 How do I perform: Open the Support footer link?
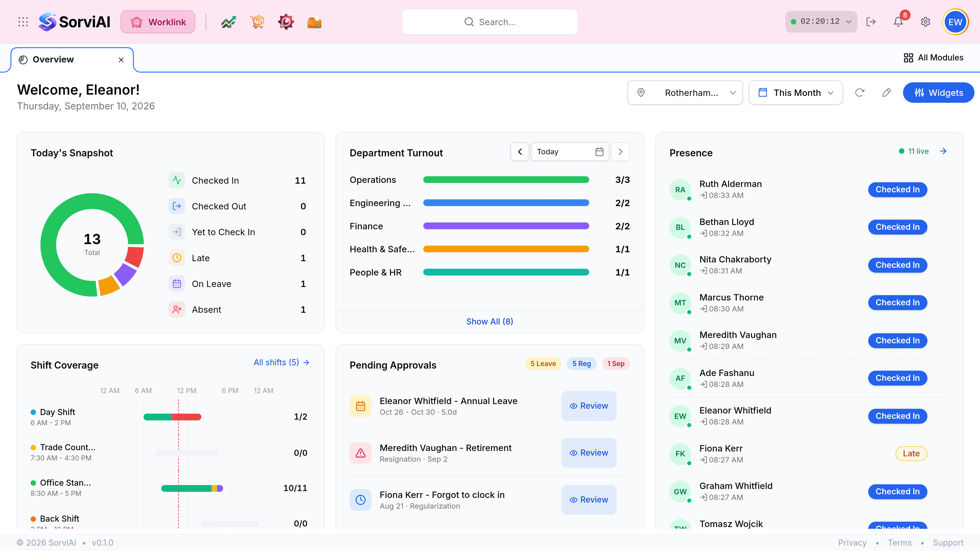[x=948, y=543]
